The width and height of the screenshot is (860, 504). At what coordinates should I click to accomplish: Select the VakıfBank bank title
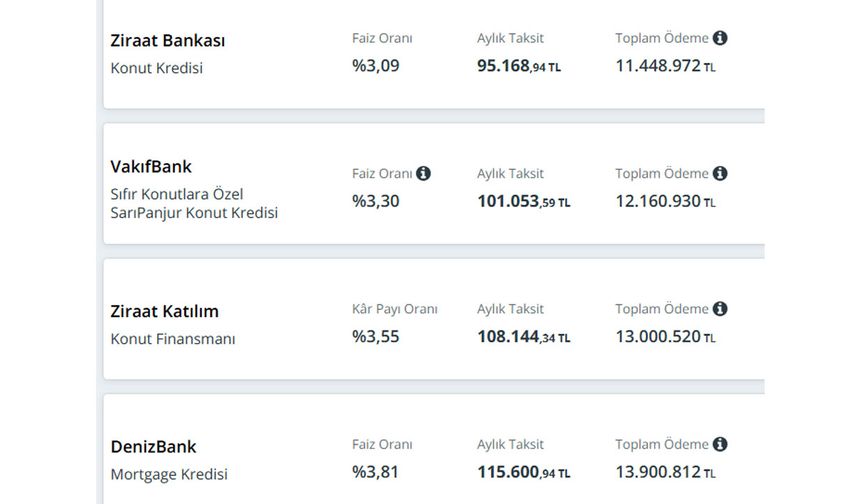[x=151, y=167]
